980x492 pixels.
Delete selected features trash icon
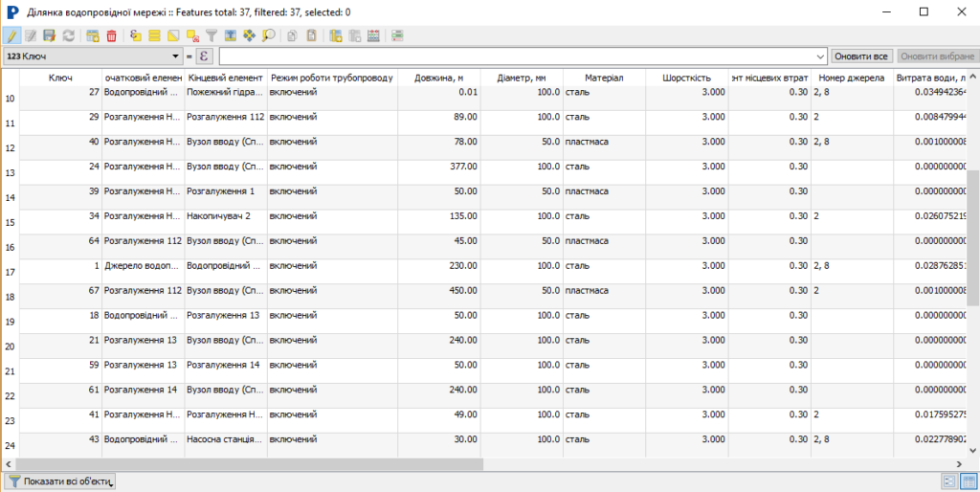click(x=111, y=35)
